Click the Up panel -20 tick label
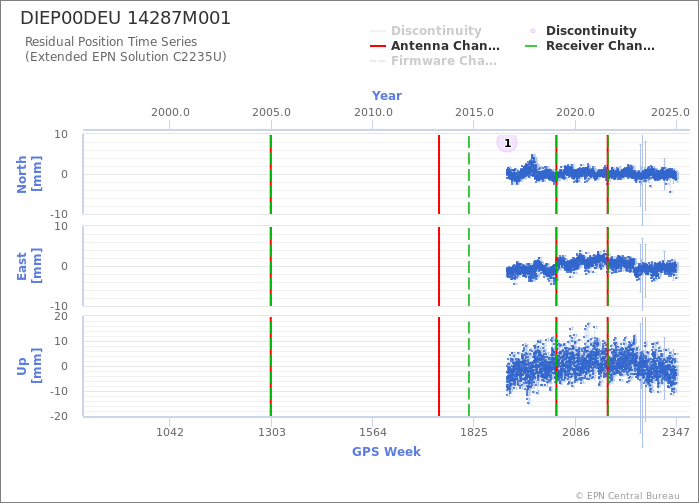Image resolution: width=700 pixels, height=504 pixels. pos(58,416)
